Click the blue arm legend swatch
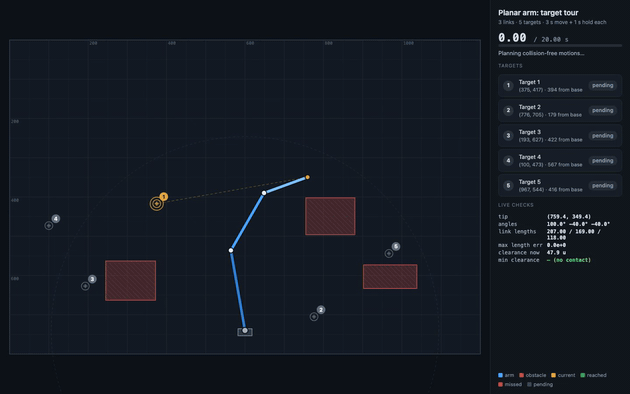Viewport: 630px width, 394px height. pyautogui.click(x=500, y=375)
